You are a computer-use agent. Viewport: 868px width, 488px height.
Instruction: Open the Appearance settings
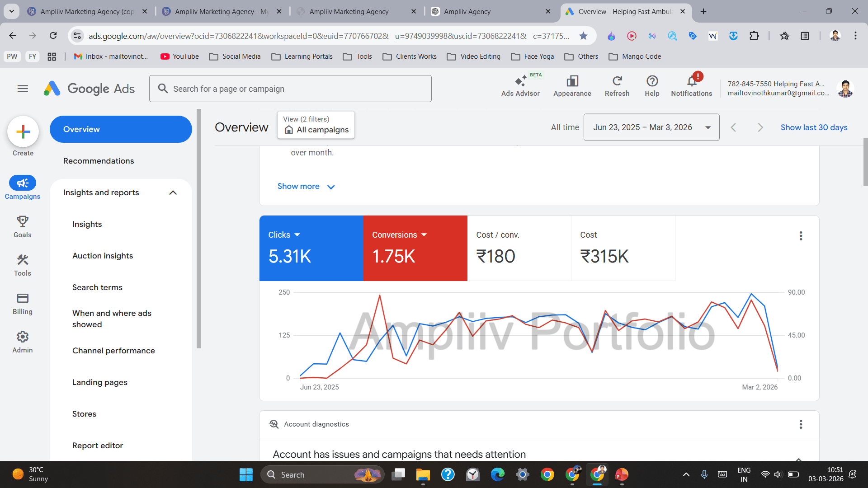(572, 86)
